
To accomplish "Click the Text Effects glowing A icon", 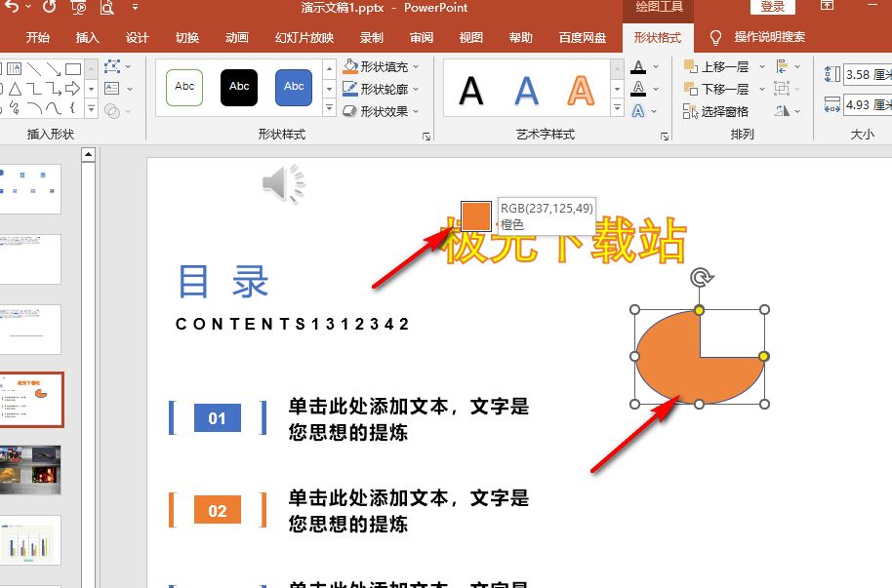I will tap(638, 111).
